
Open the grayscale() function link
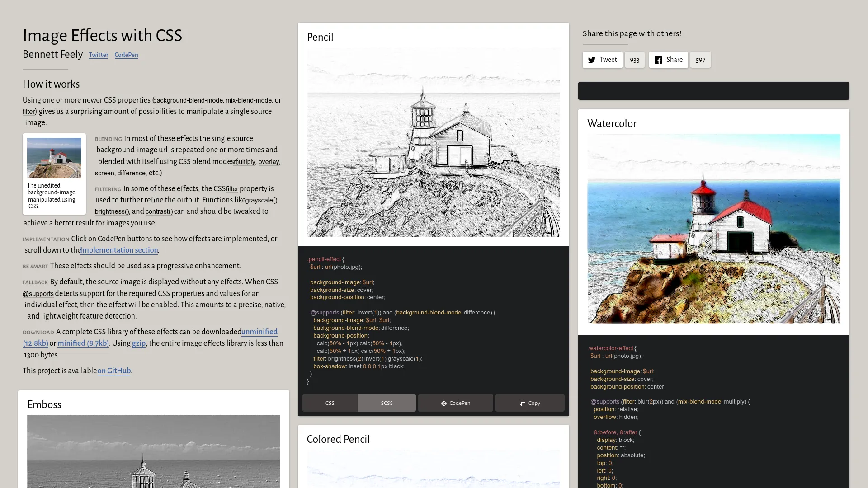pos(261,200)
